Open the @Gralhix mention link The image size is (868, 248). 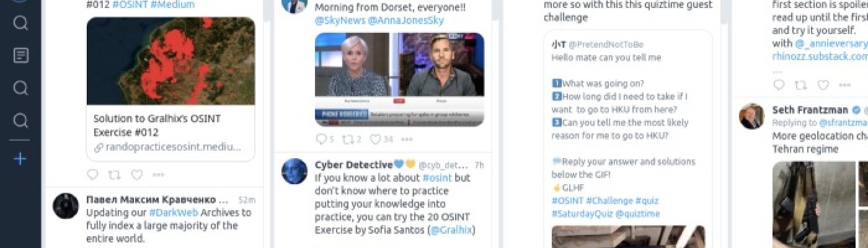click(x=451, y=230)
